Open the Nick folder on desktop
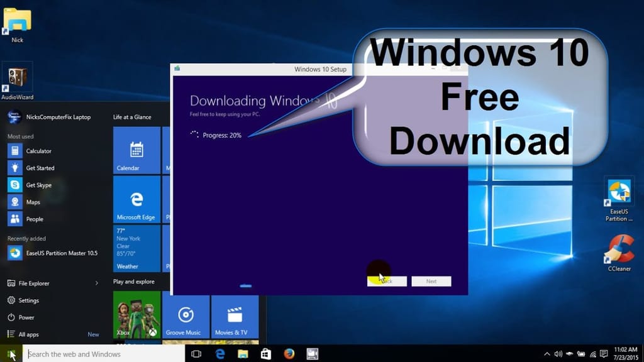The width and height of the screenshot is (644, 362). 17,25
